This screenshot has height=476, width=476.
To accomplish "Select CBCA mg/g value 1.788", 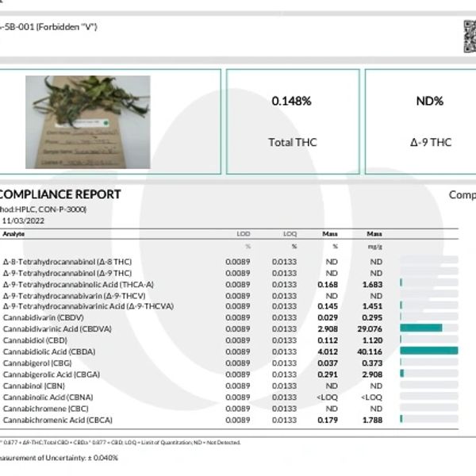I will [x=373, y=420].
